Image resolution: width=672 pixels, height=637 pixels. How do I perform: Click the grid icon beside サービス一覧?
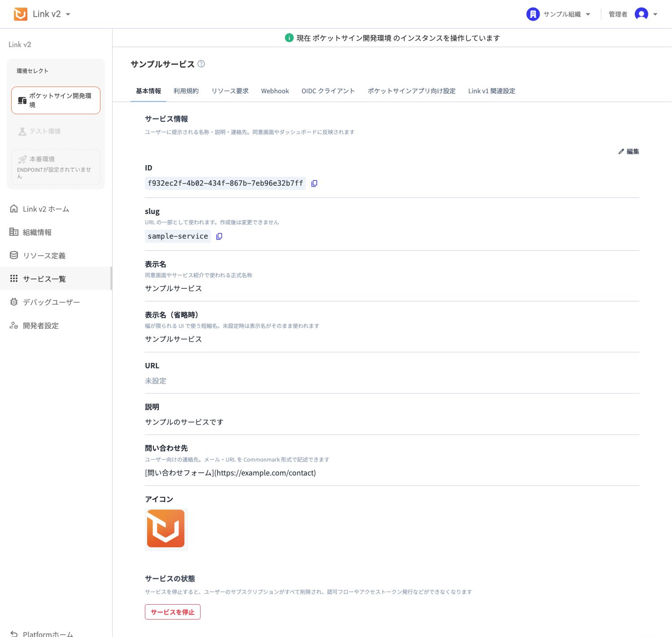14,279
